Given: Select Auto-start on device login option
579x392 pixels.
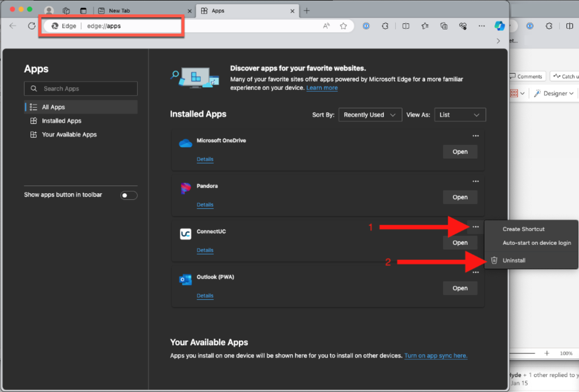Looking at the screenshot, I should tap(536, 243).
